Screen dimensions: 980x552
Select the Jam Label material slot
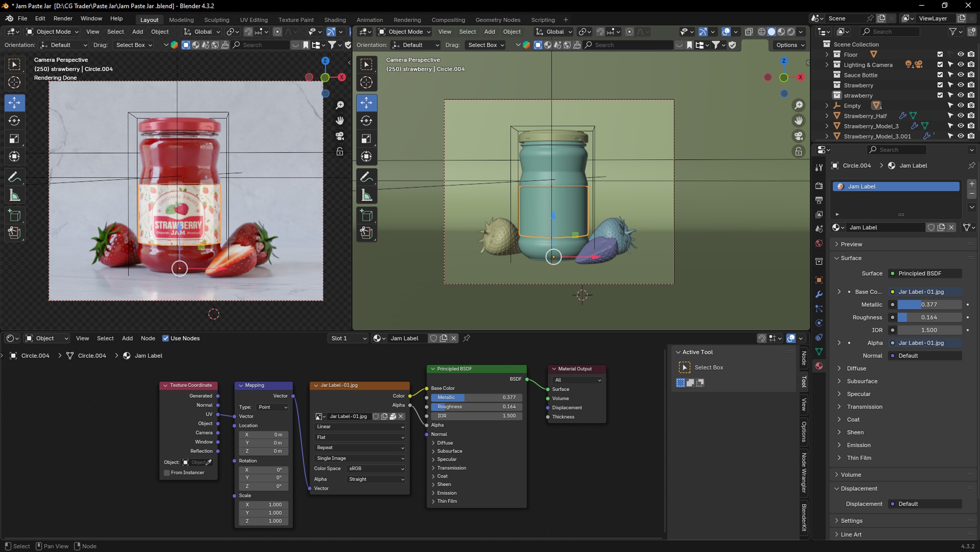(896, 187)
